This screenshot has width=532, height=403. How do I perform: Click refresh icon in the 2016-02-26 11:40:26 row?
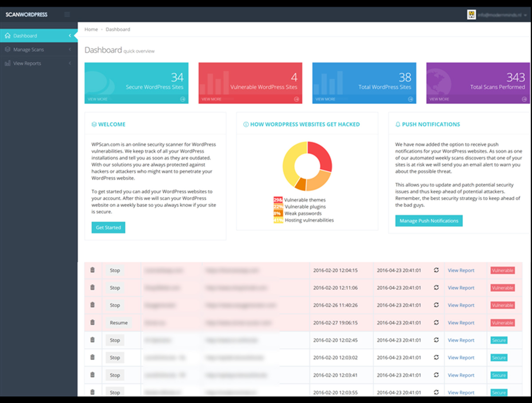(x=436, y=305)
